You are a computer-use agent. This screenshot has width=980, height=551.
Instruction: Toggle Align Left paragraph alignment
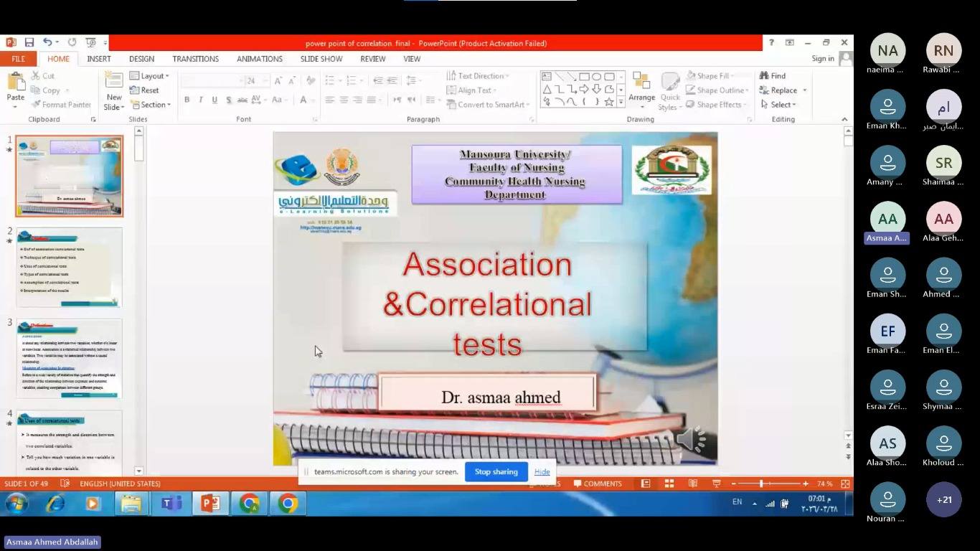point(329,100)
